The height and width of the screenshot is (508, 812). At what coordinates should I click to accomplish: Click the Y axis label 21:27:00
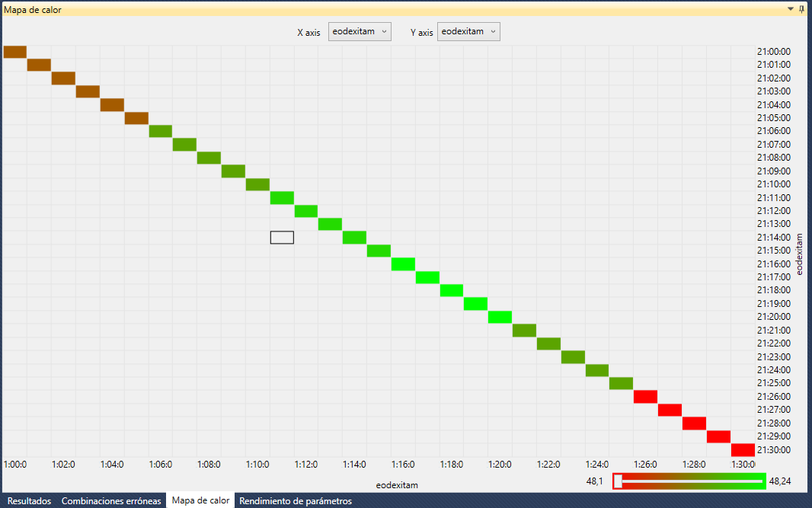click(x=774, y=410)
